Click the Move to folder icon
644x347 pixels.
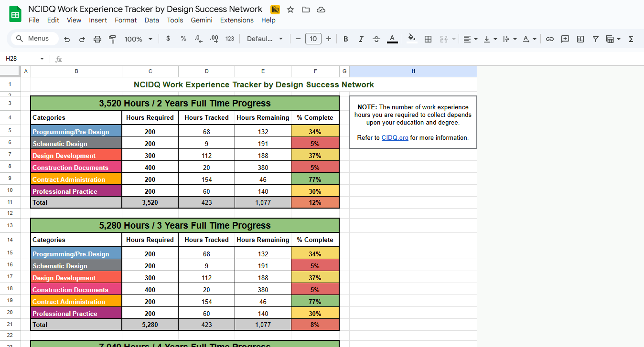306,10
